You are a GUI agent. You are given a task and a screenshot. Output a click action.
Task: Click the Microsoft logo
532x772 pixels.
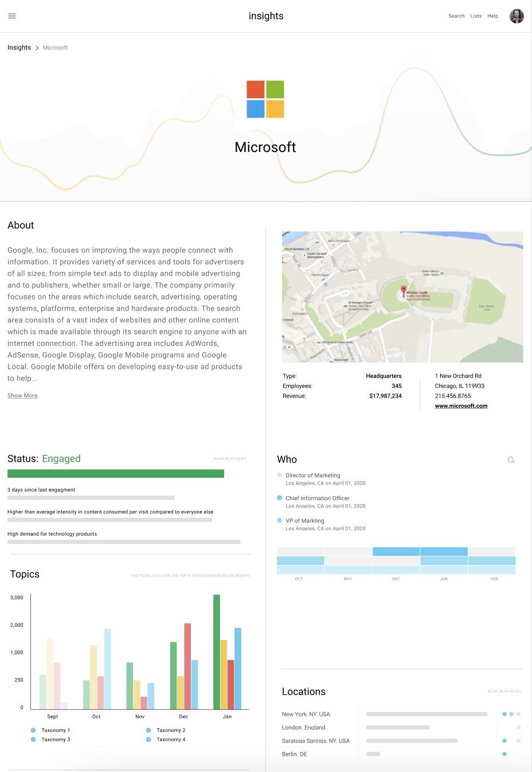point(265,99)
